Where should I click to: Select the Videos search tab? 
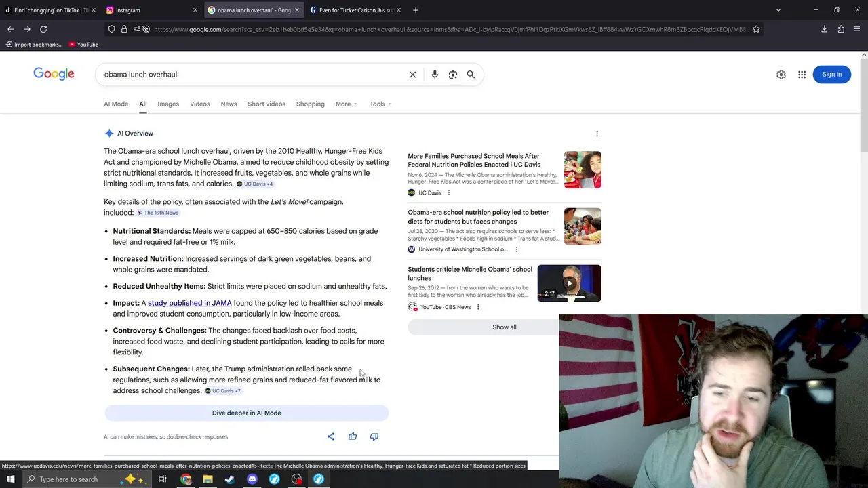point(200,104)
